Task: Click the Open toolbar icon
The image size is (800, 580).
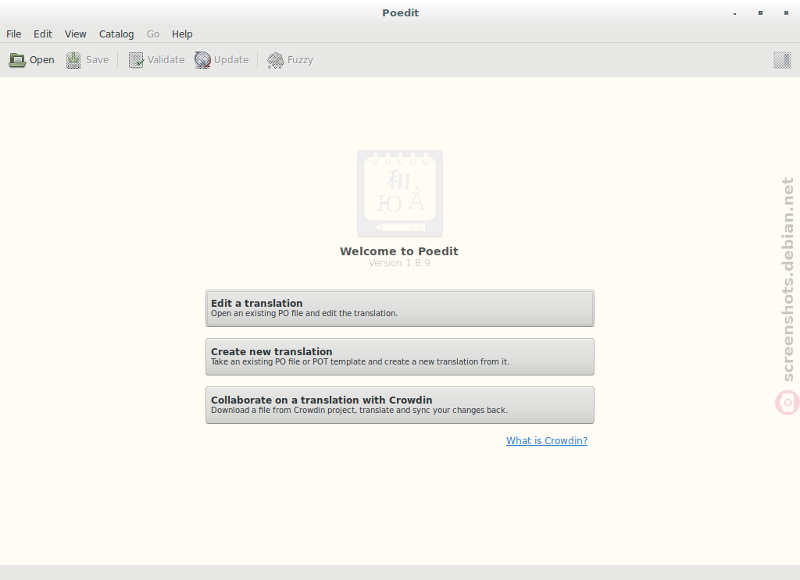Action: click(17, 60)
